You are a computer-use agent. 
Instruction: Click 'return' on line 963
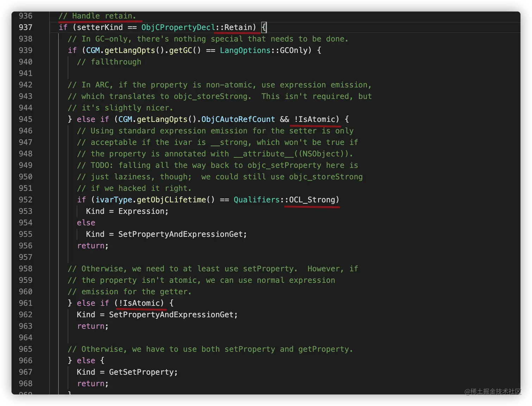(x=91, y=326)
